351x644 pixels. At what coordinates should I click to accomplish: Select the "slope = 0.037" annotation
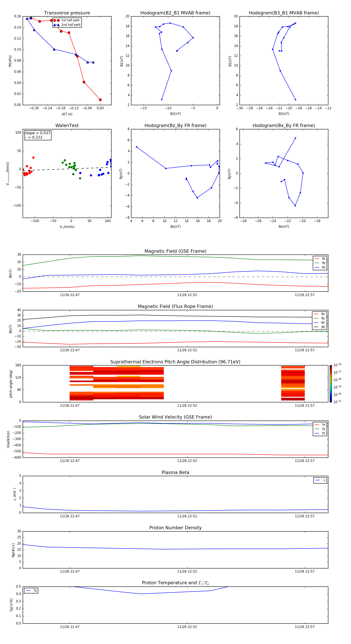[38, 133]
